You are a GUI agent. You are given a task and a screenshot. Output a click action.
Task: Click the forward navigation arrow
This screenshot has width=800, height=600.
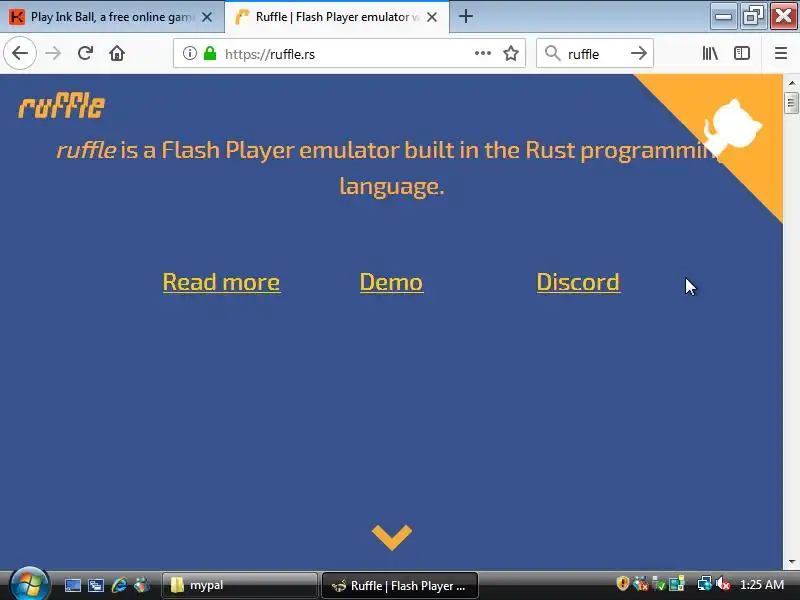pyautogui.click(x=53, y=53)
